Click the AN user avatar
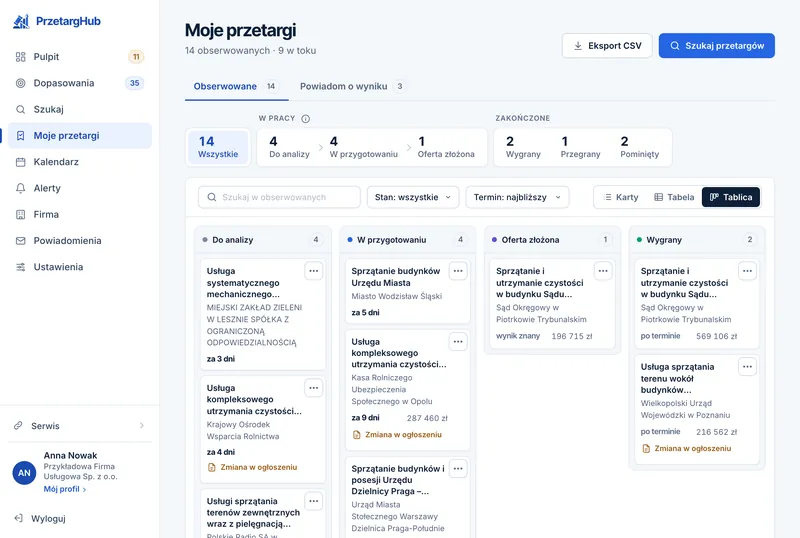Image resolution: width=800 pixels, height=538 pixels. click(24, 473)
